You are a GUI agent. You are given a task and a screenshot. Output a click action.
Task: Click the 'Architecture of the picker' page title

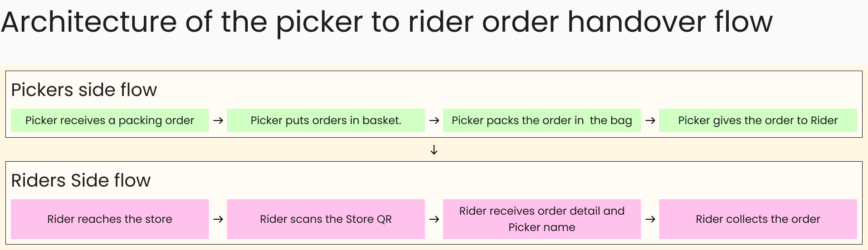(387, 22)
